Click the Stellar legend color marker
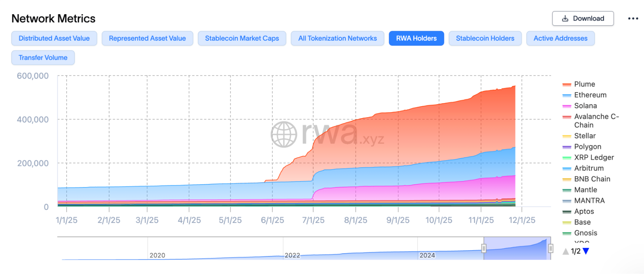This screenshot has height=274, width=644. (x=567, y=137)
